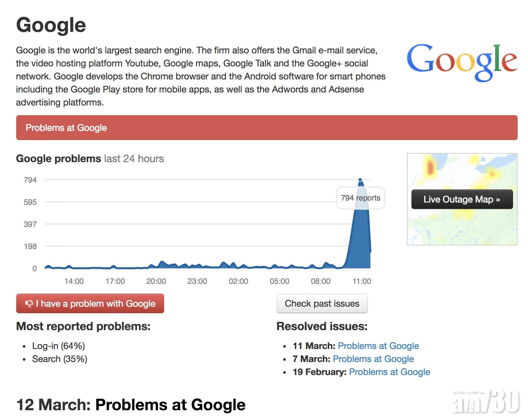
Task: Open the 19 February Problems at Google link
Action: 389,372
